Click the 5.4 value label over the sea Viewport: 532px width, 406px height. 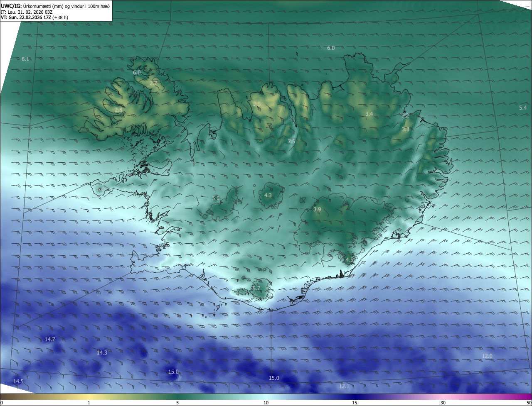(523, 108)
